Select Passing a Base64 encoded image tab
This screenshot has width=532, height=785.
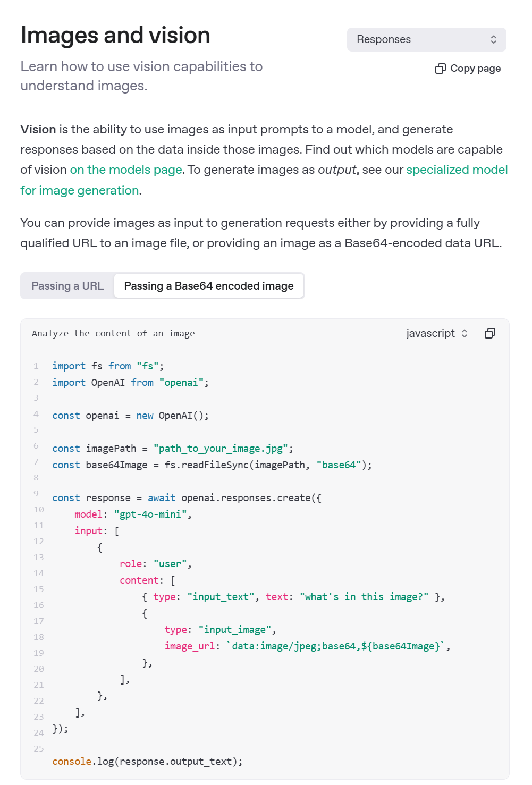[208, 286]
